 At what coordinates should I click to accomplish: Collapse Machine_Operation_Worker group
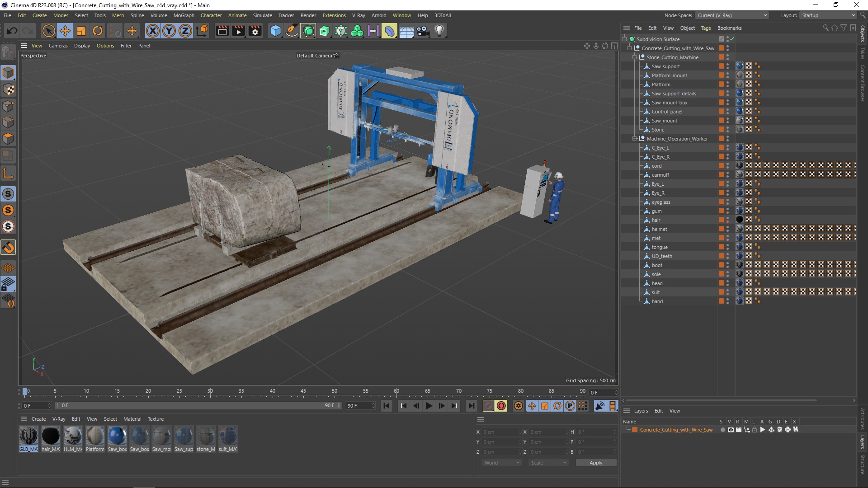tap(635, 139)
